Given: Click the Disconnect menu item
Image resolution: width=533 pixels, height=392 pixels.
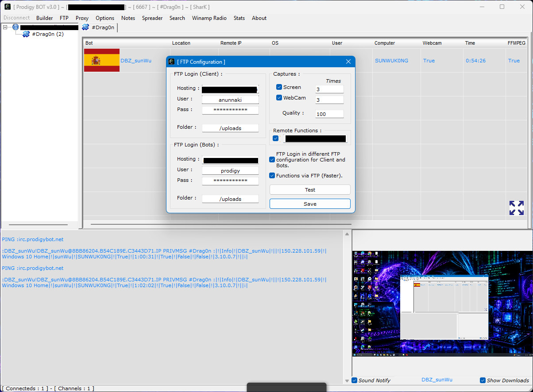Looking at the screenshot, I should click(17, 18).
